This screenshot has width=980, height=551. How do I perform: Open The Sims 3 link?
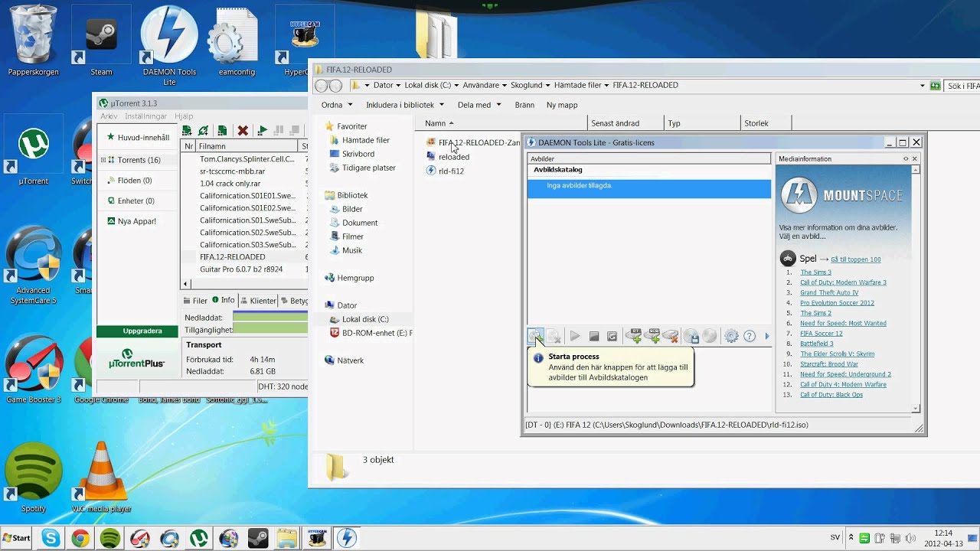click(x=815, y=272)
